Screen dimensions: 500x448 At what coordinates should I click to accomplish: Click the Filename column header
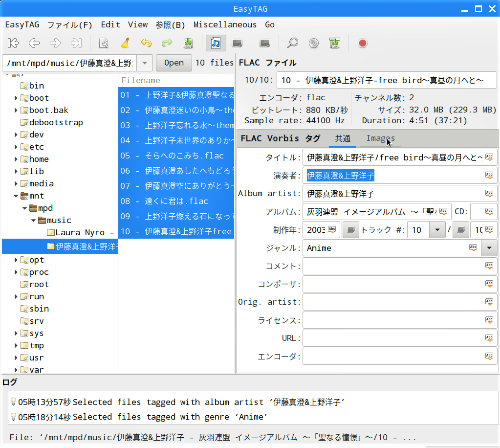coord(176,80)
